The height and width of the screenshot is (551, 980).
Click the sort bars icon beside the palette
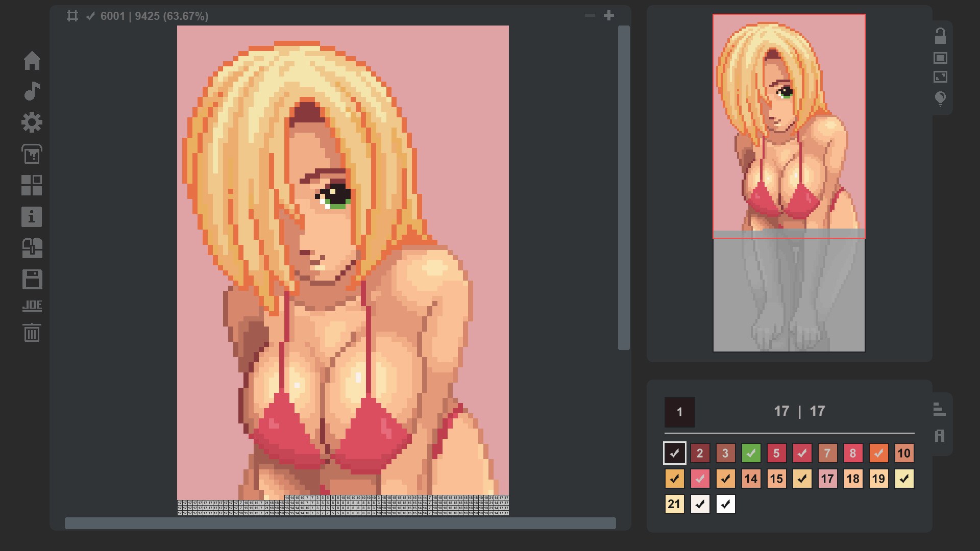click(939, 409)
